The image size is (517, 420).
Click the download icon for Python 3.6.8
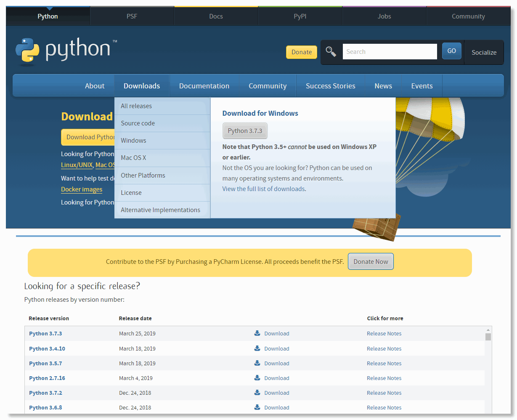pos(257,407)
